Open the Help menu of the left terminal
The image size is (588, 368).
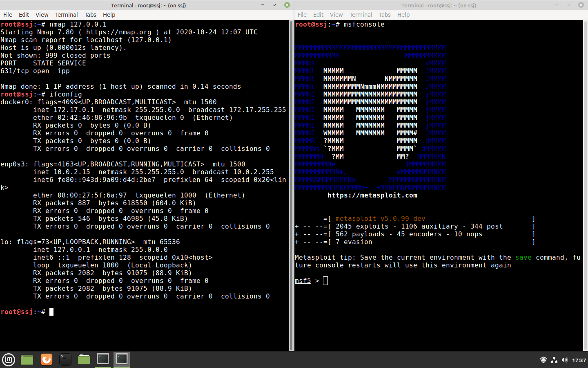tap(109, 14)
